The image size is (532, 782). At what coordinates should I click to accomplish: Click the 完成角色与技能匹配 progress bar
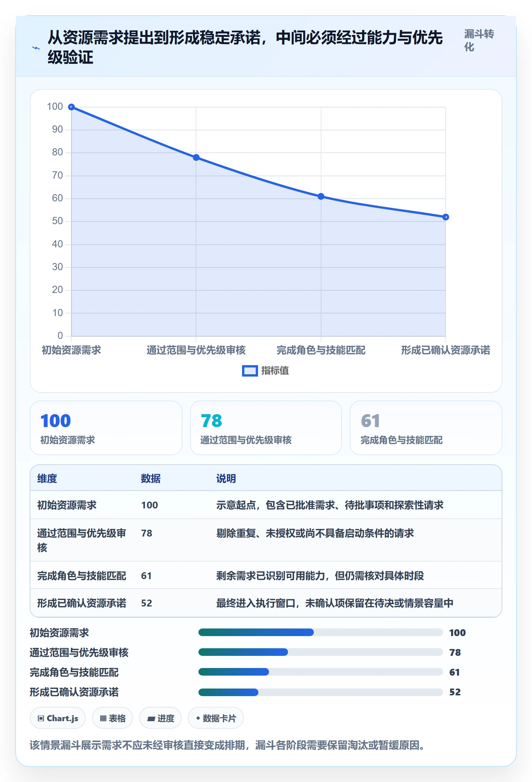click(321, 672)
